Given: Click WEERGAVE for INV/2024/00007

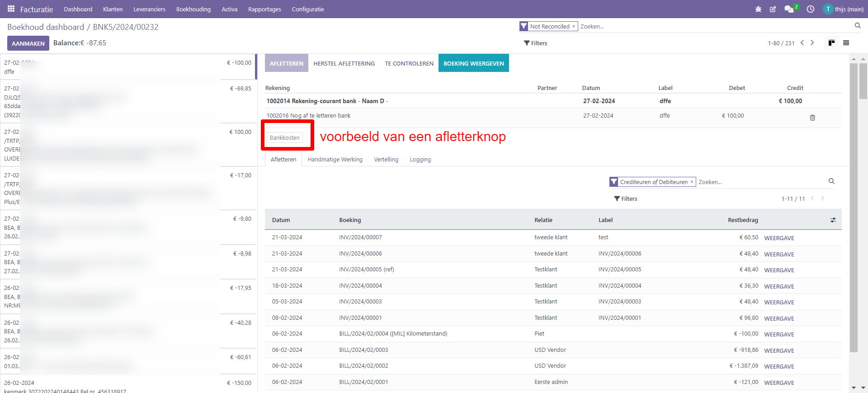Looking at the screenshot, I should (779, 238).
